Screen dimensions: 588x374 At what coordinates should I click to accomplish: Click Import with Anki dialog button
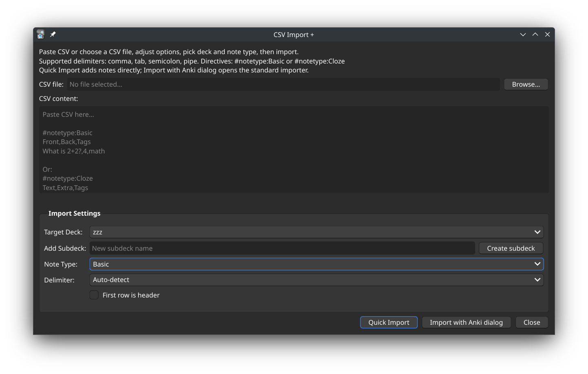pos(466,322)
